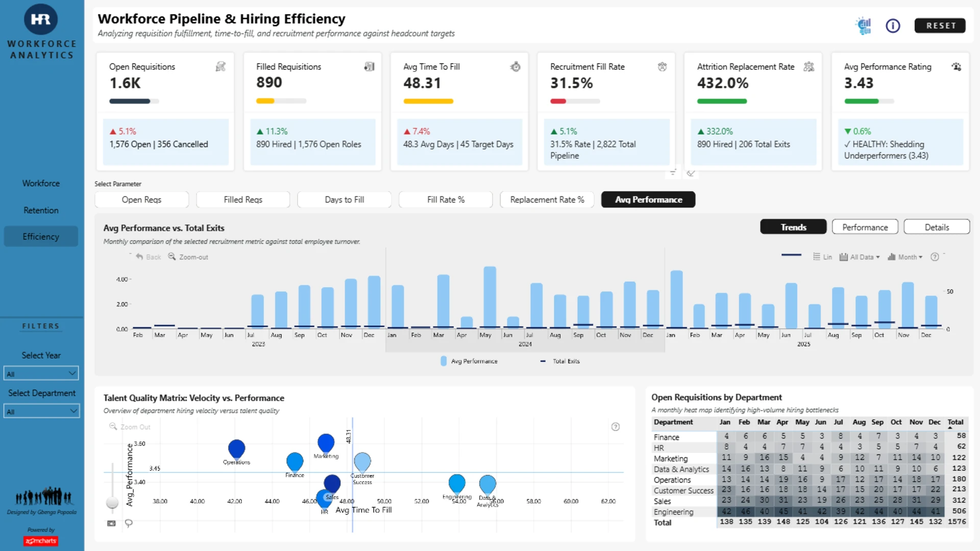The width and height of the screenshot is (980, 551).
Task: Select the Marketing bubble in the matrix
Action: point(326,443)
